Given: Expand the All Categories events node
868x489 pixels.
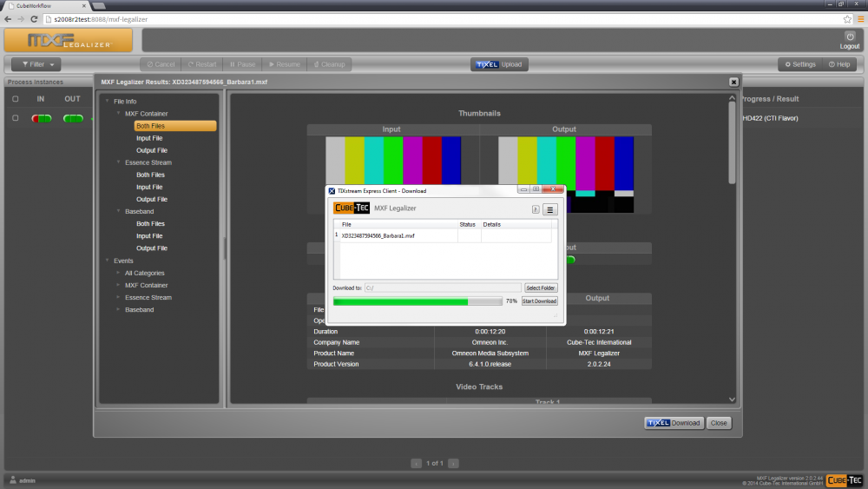Looking at the screenshot, I should (118, 274).
